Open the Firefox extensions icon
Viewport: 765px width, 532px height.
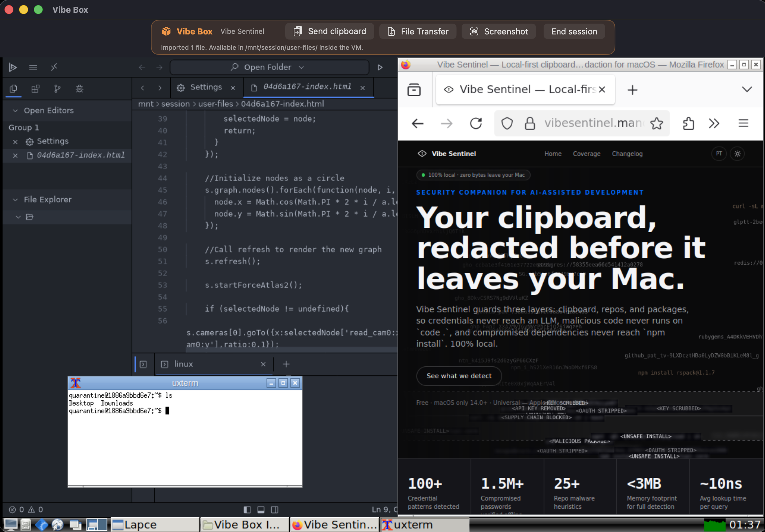click(x=688, y=123)
